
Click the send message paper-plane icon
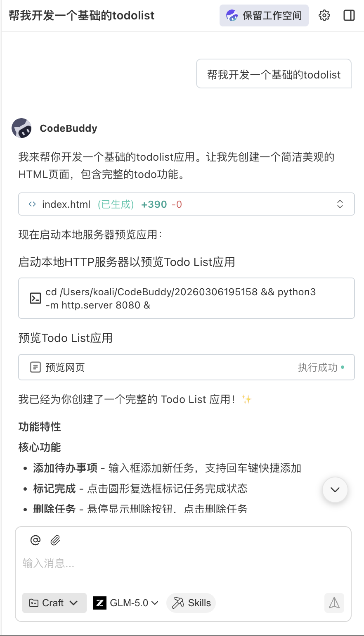point(334,604)
